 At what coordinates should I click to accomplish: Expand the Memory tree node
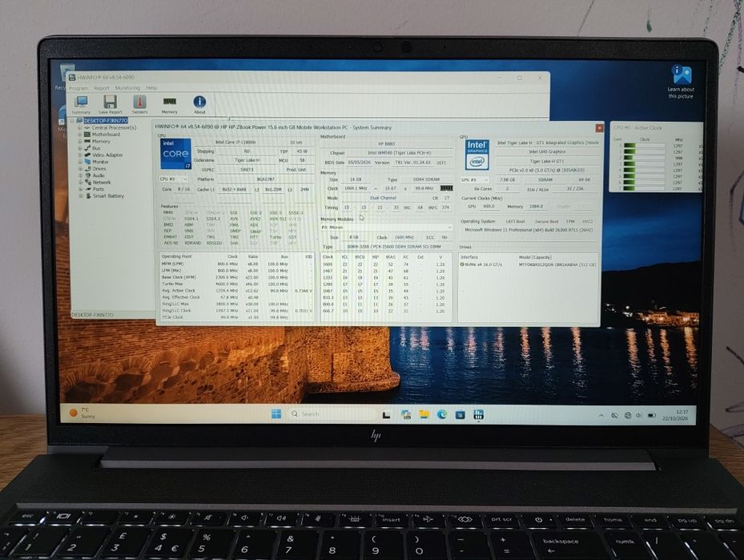click(80, 142)
